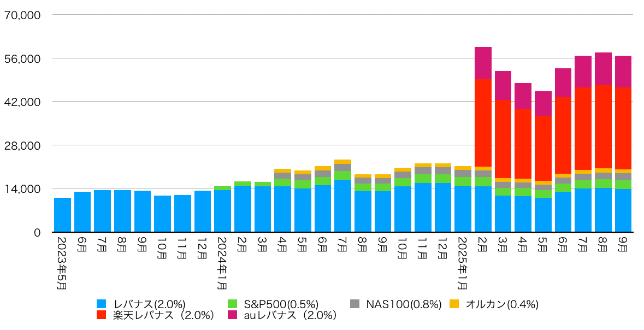Click the red 楽天レバナス legend swatch
This screenshot has width=644, height=330.
(x=102, y=315)
